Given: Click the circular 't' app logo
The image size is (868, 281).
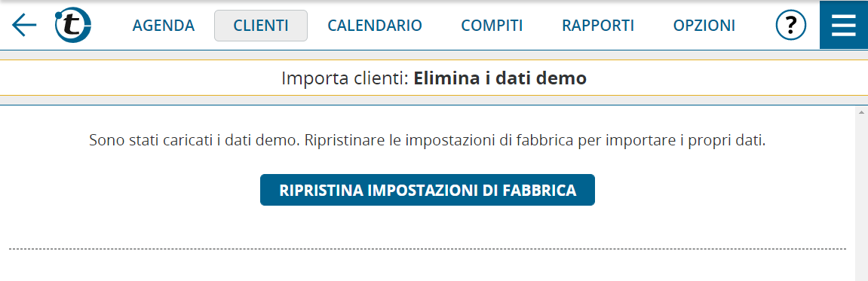Looking at the screenshot, I should click(73, 26).
